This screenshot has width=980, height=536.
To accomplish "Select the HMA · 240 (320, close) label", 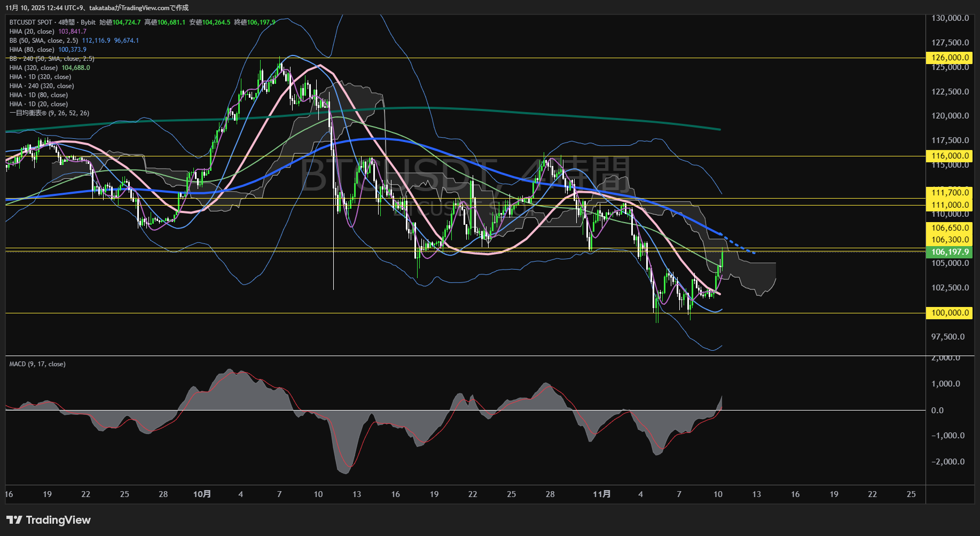I will tap(42, 86).
